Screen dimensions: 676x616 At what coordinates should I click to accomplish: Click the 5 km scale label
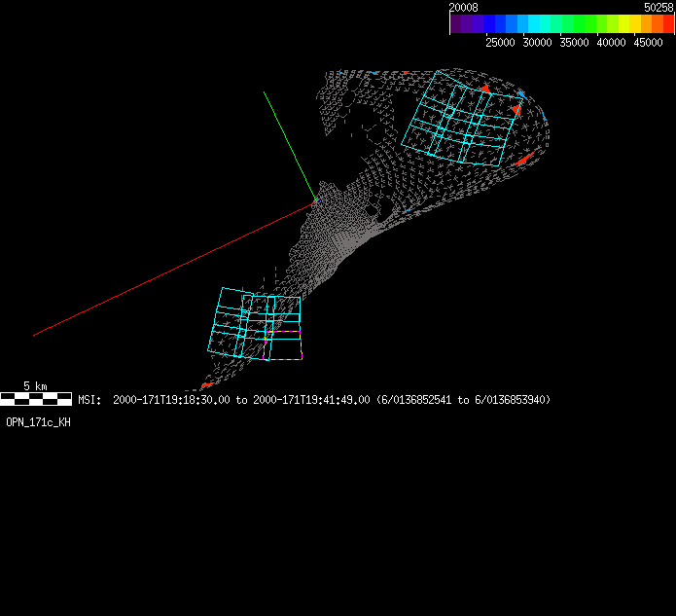point(35,385)
